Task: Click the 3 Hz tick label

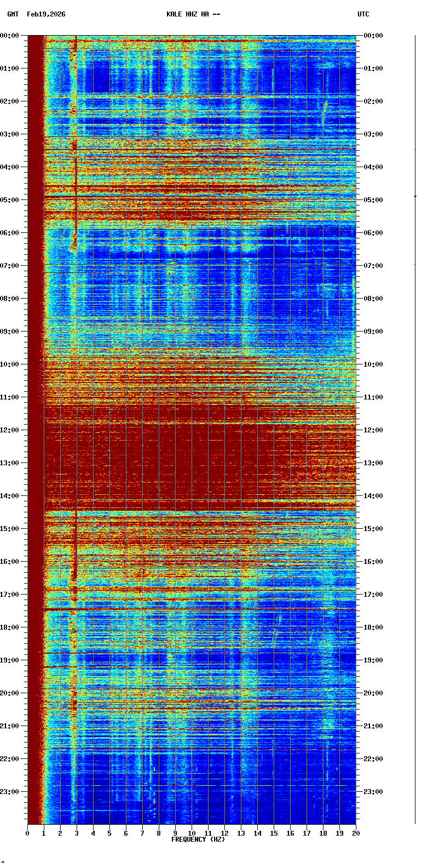Action: coord(77,833)
